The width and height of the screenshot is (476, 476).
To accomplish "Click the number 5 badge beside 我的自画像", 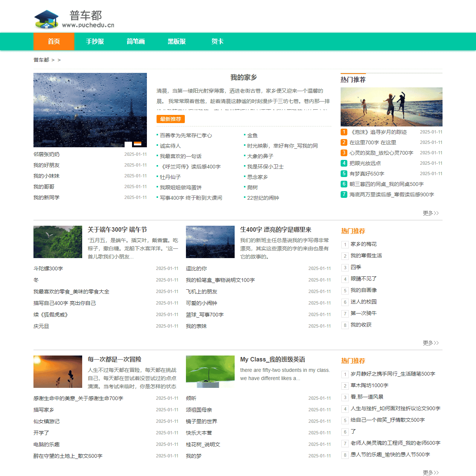I will click(x=345, y=290).
